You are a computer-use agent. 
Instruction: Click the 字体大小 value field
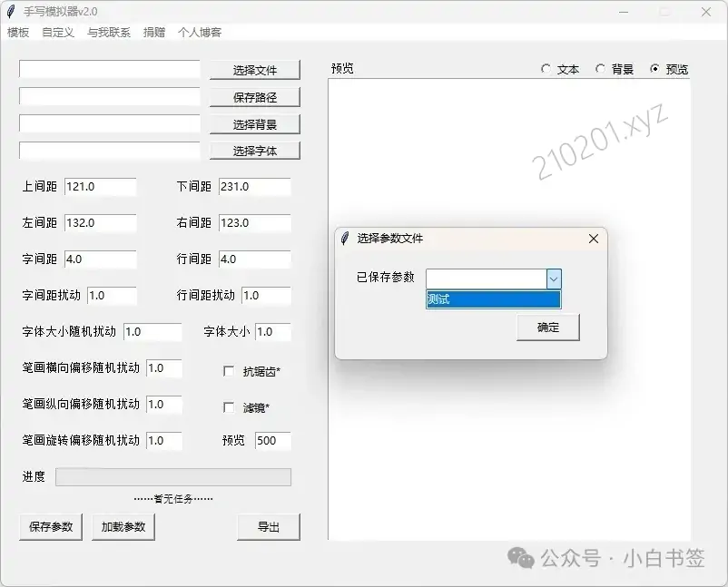[x=273, y=332]
